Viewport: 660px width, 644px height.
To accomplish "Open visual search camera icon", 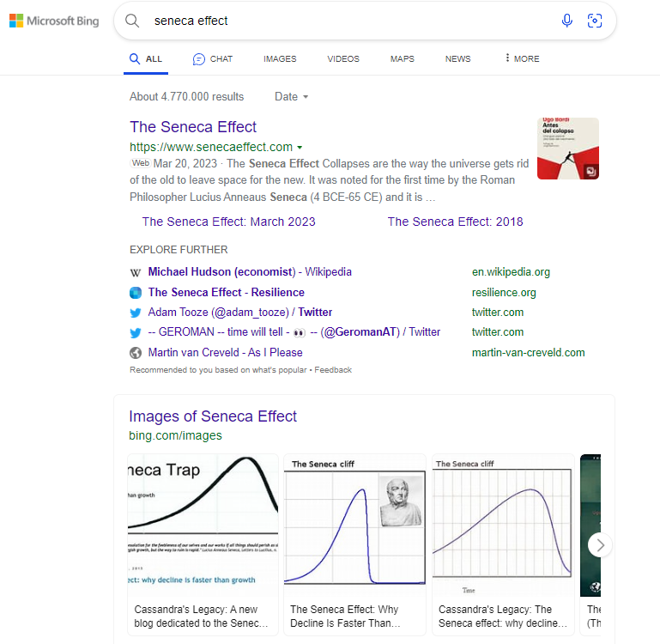I will [594, 21].
